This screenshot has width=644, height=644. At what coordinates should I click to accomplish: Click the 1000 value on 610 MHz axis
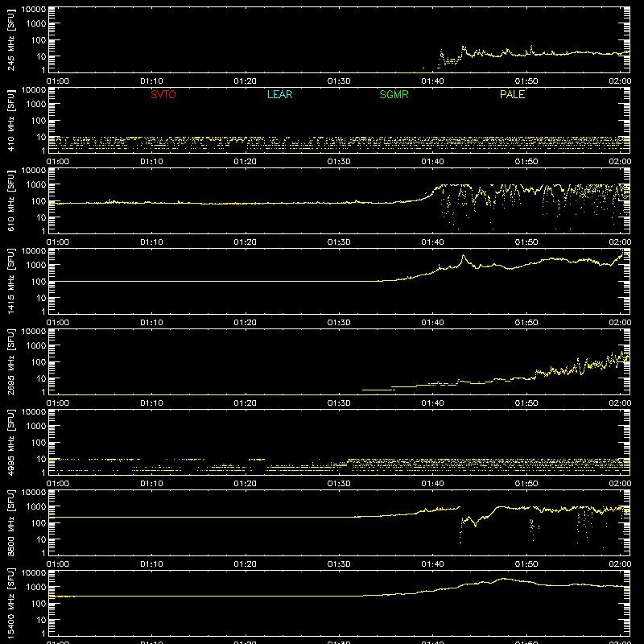point(36,185)
